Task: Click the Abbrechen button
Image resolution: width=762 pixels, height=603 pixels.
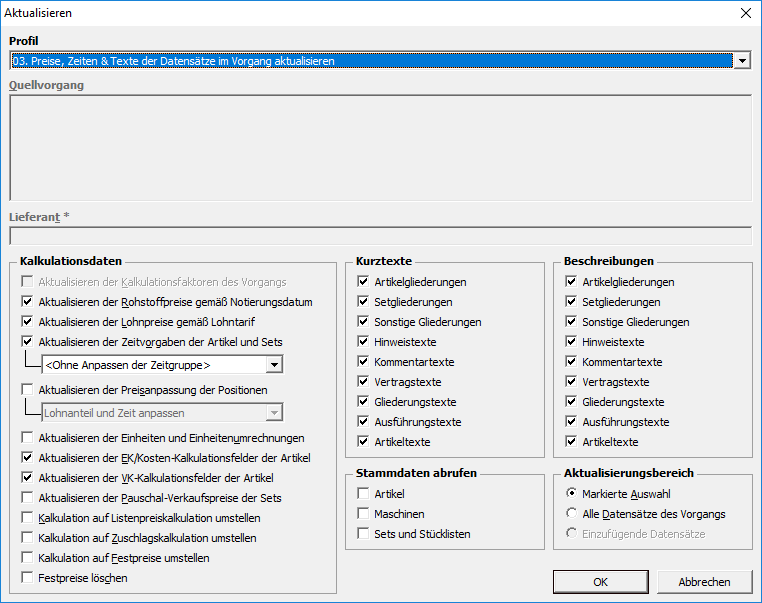Action: (704, 582)
